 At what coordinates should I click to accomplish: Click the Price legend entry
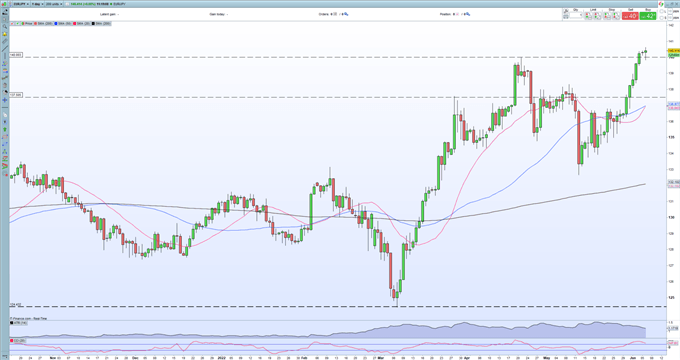(x=27, y=23)
